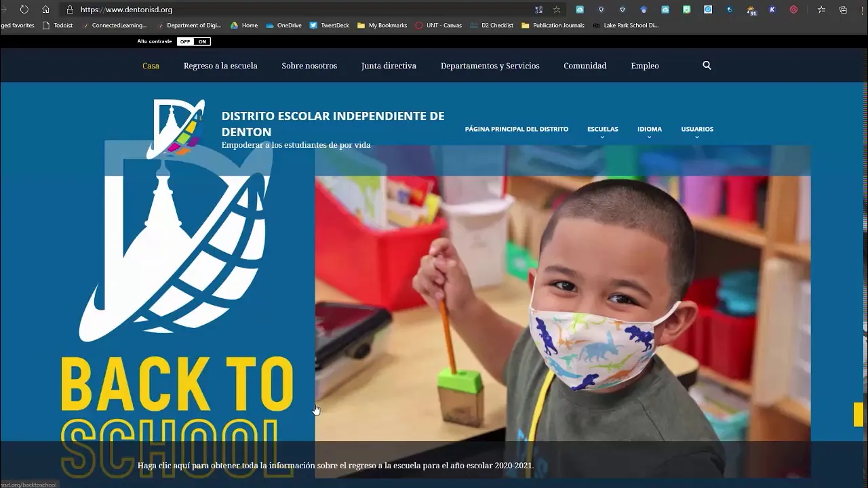Click Página Principal del Distrito link
Image resolution: width=868 pixels, height=488 pixels.
(x=517, y=129)
